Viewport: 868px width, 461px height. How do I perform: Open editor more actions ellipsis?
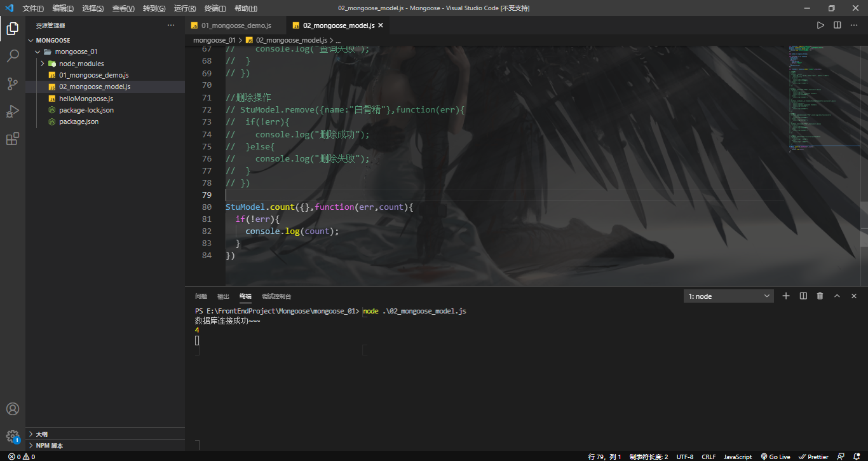click(x=854, y=25)
